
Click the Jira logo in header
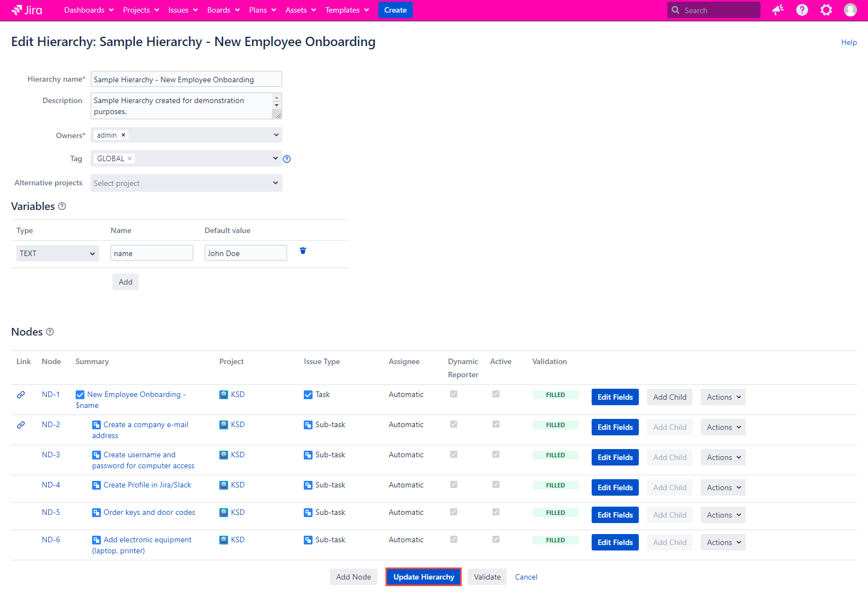coord(27,10)
